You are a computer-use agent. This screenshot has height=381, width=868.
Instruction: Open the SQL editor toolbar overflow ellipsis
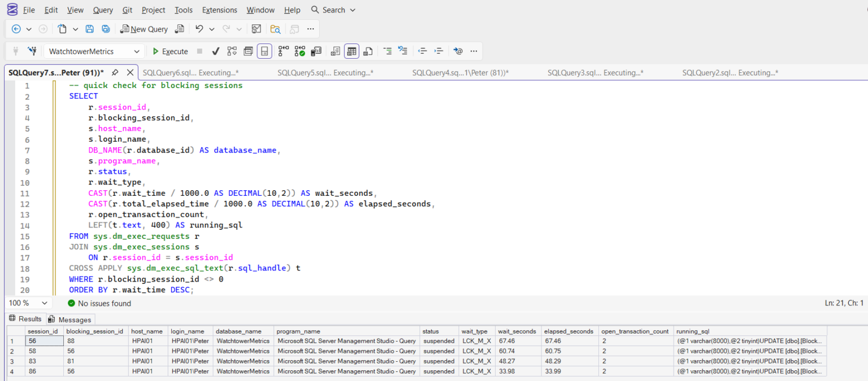(x=474, y=51)
